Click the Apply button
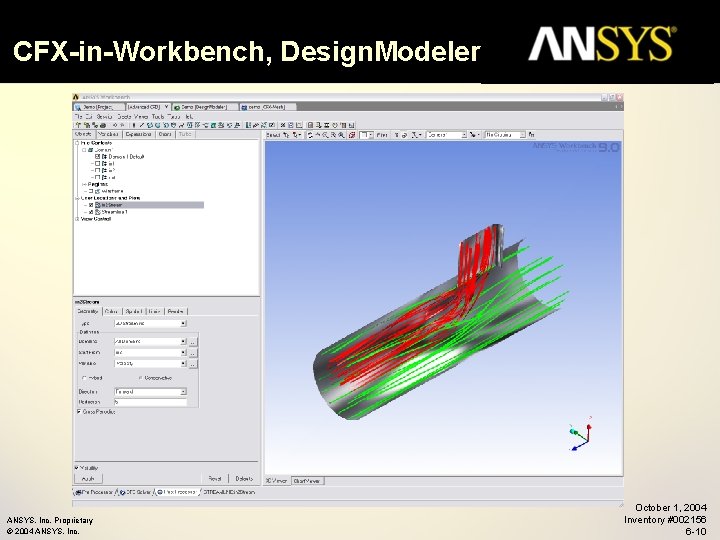 click(88, 478)
